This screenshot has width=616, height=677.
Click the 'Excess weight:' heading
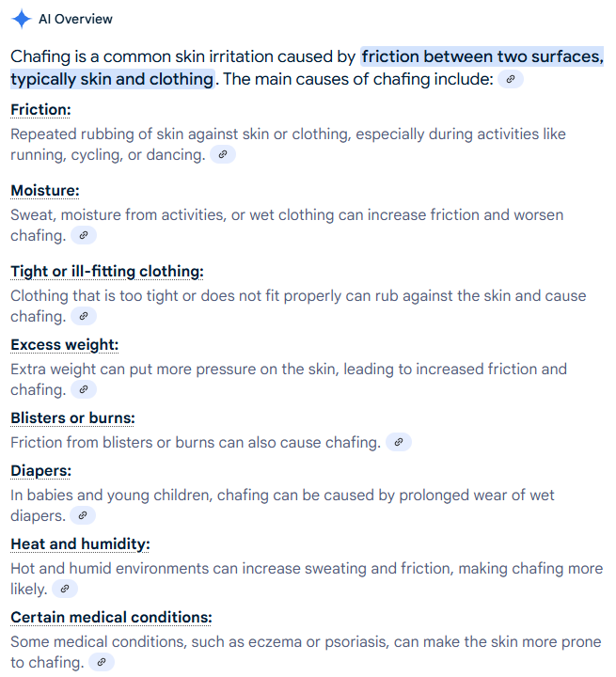(64, 344)
